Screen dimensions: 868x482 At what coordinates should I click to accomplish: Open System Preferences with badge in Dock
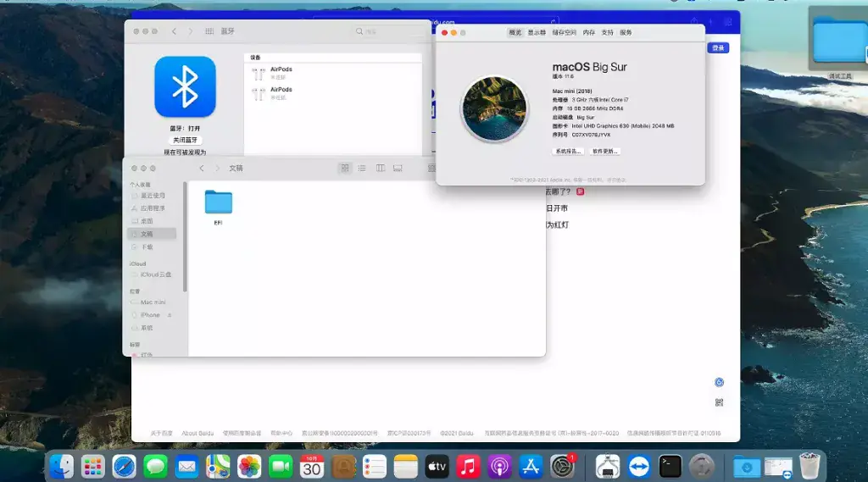tap(563, 467)
